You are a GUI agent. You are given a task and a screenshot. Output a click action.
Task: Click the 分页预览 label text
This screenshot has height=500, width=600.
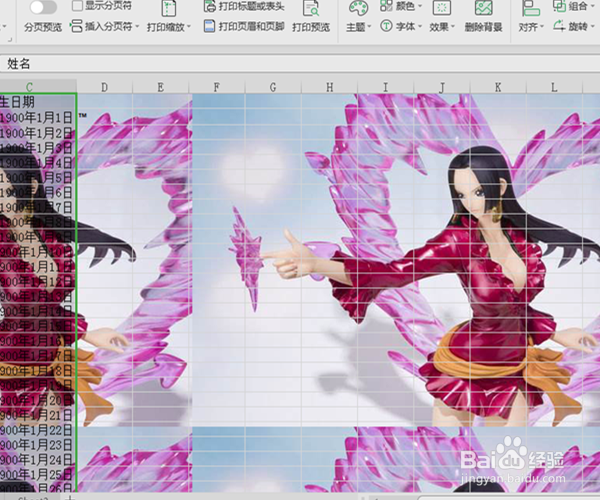[43, 27]
